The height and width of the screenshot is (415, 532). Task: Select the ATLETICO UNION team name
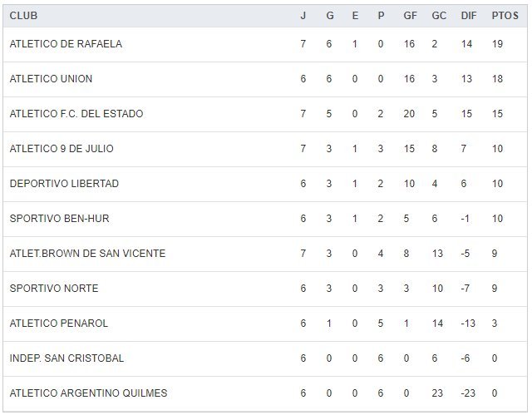coord(51,79)
